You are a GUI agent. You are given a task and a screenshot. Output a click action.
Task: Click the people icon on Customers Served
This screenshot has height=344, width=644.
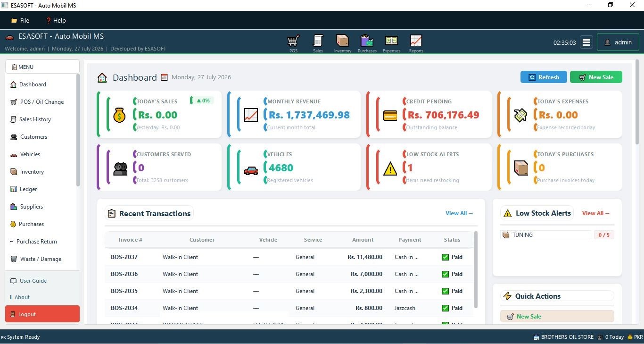tap(120, 168)
